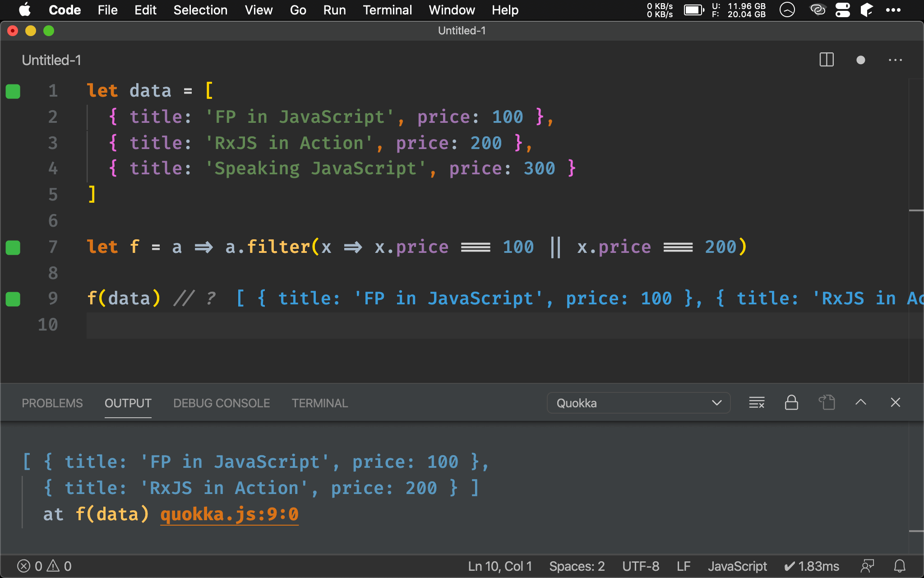
Task: Click the Quokka green indicator on line 1
Action: coord(13,91)
